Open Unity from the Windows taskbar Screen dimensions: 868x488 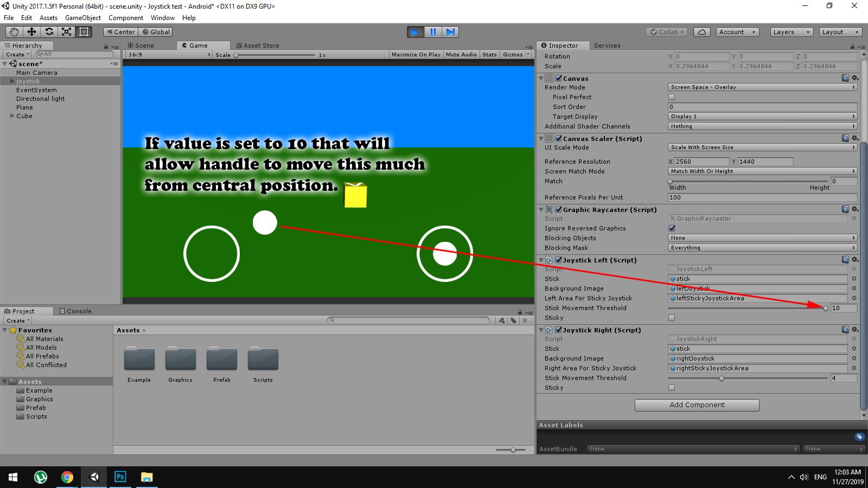pyautogui.click(x=94, y=477)
